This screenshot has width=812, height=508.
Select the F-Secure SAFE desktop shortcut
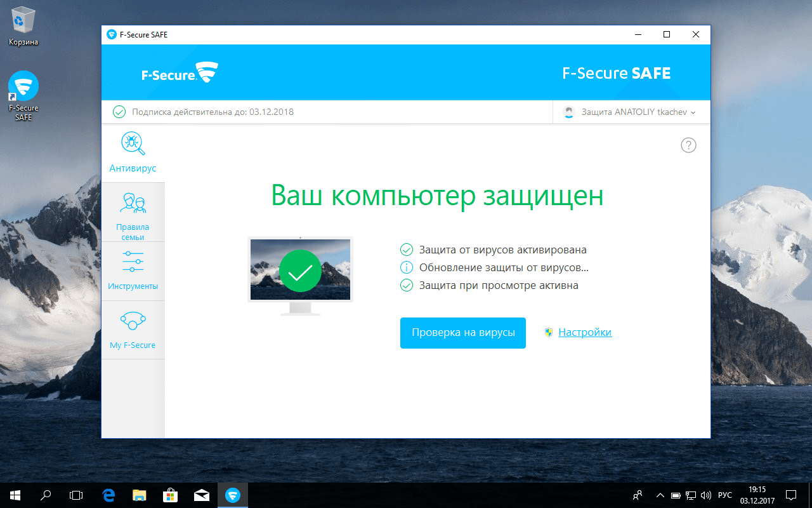[x=23, y=96]
